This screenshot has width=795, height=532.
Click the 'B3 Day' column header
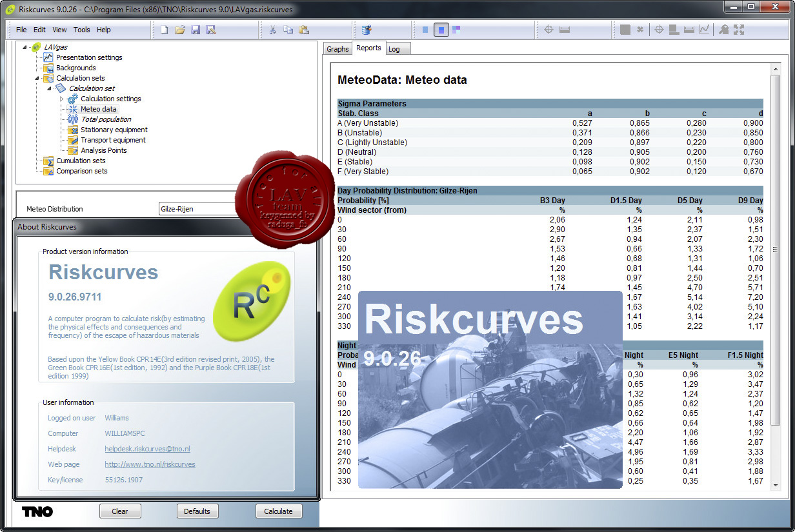tap(552, 201)
